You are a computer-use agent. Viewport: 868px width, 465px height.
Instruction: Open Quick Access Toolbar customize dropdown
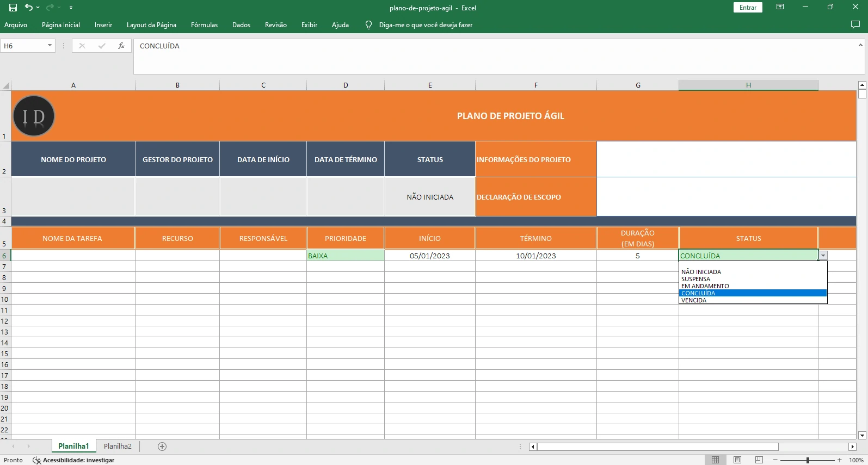pyautogui.click(x=71, y=8)
